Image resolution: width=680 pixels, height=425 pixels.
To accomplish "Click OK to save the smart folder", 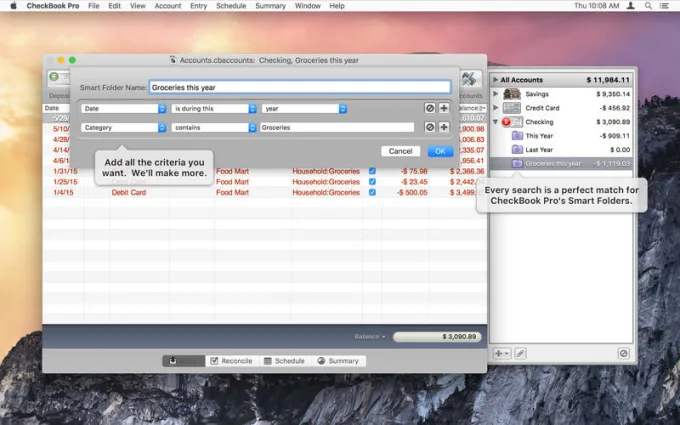I will pyautogui.click(x=440, y=151).
